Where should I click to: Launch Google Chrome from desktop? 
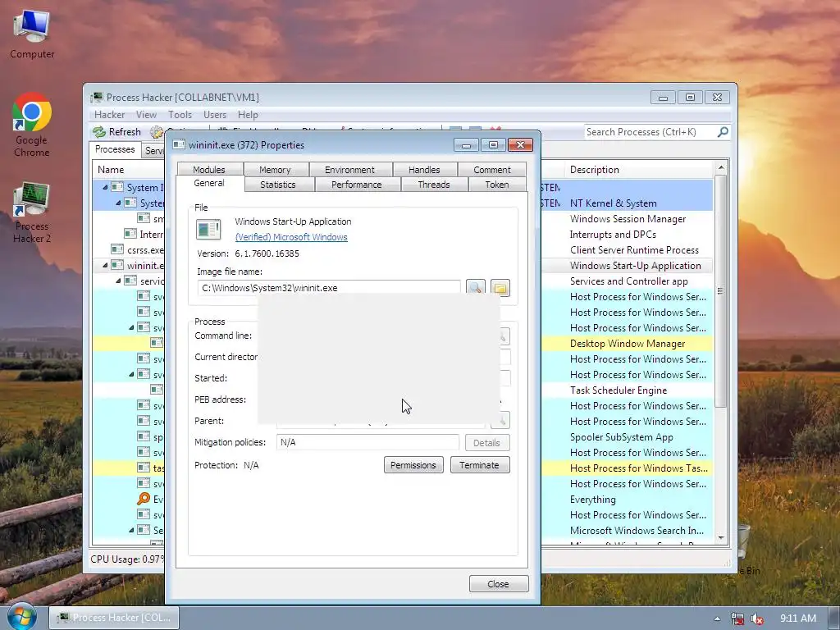click(x=32, y=125)
